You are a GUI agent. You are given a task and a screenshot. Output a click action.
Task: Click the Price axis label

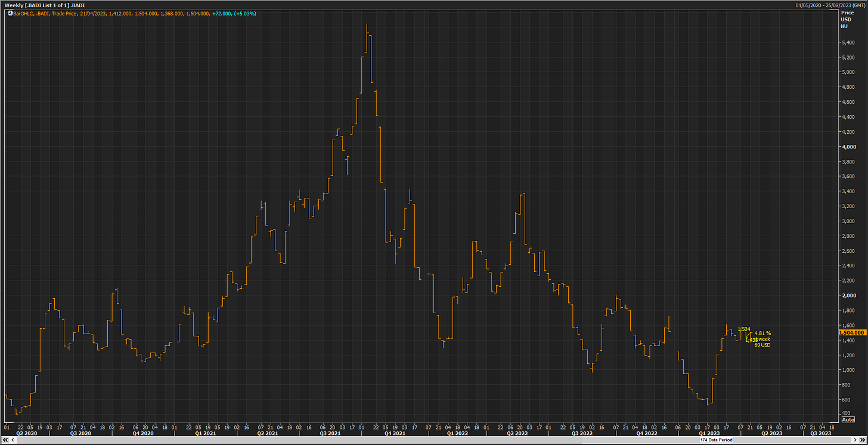(x=847, y=13)
